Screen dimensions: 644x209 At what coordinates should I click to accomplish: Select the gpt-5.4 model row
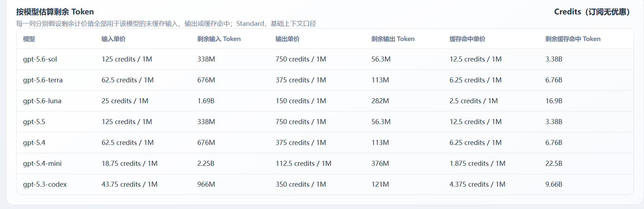click(x=325, y=143)
